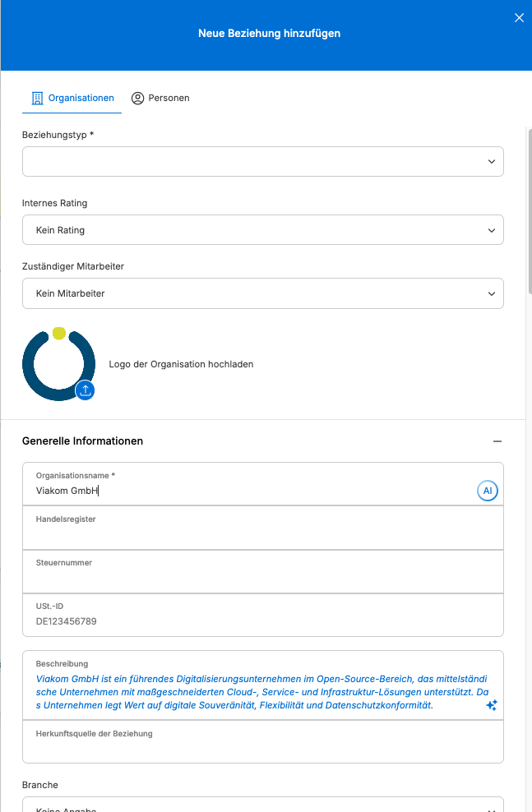This screenshot has width=532, height=812.
Task: Click the Generelle Informationen heading
Action: (x=82, y=441)
